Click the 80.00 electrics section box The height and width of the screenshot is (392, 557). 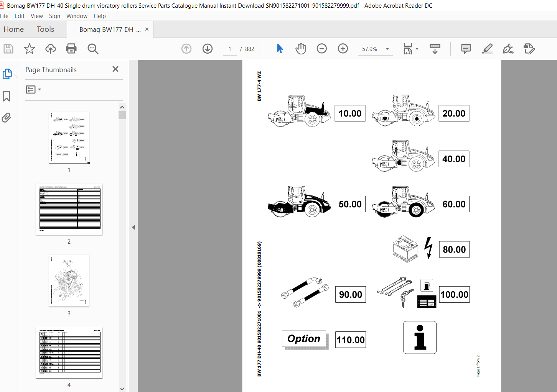(x=454, y=249)
